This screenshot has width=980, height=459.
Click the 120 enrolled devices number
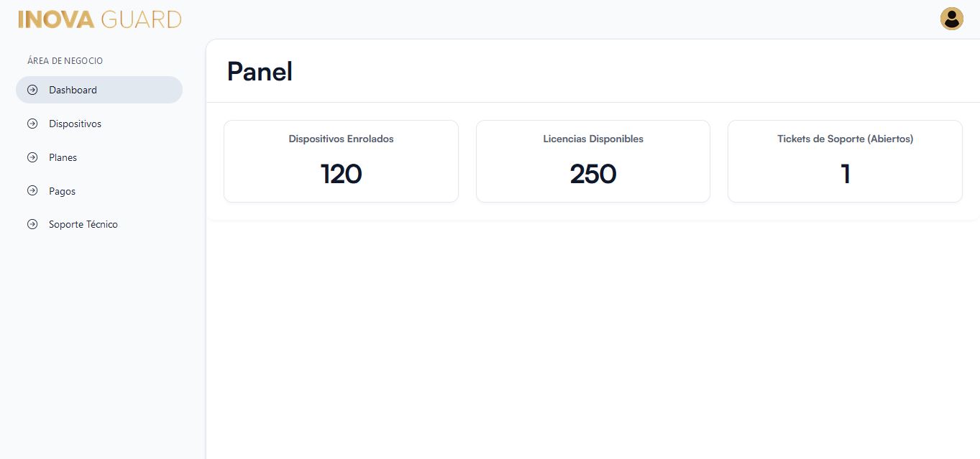click(x=341, y=174)
